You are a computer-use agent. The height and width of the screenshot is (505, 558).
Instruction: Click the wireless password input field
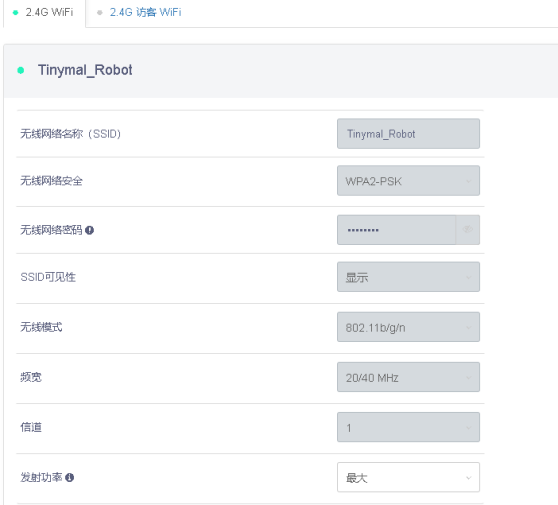(396, 230)
